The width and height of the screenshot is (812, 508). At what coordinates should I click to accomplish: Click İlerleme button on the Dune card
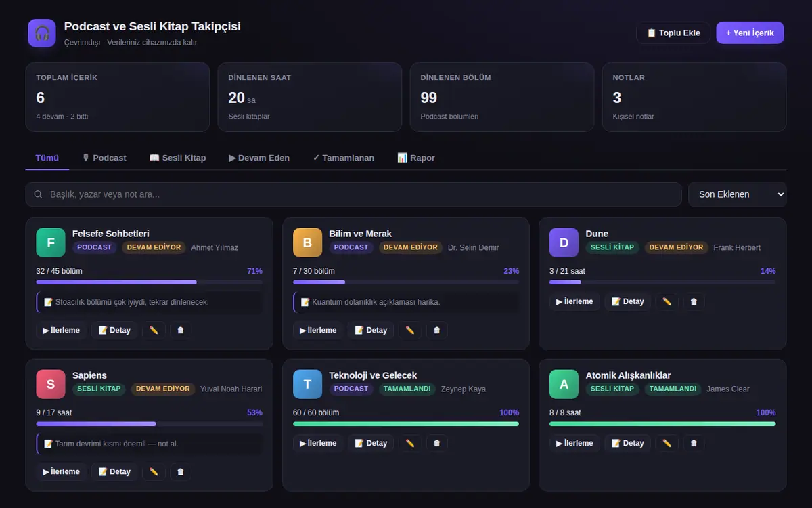coord(574,301)
